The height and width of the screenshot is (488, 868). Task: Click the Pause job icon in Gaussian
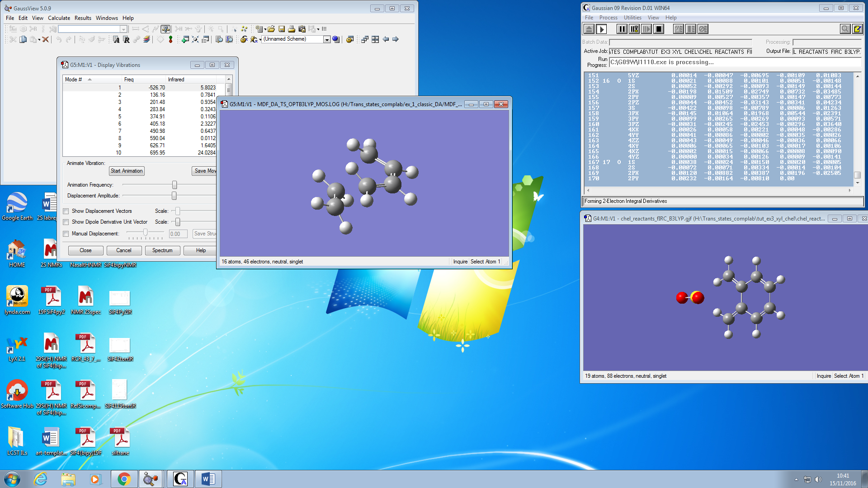click(x=622, y=29)
